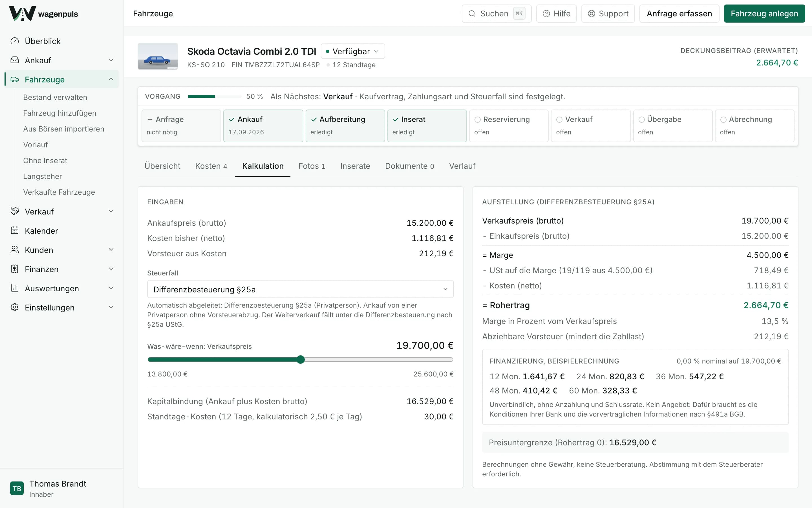812x508 pixels.
Task: Open the Steuerfall Differenzbesteuerung dropdown
Action: point(300,289)
